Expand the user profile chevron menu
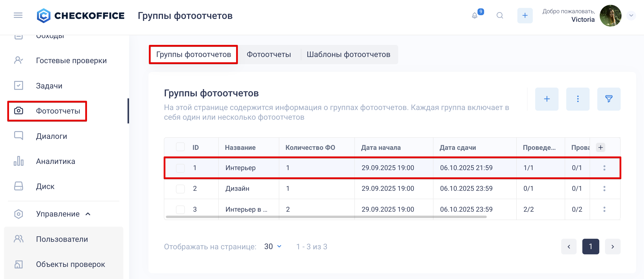 [631, 15]
